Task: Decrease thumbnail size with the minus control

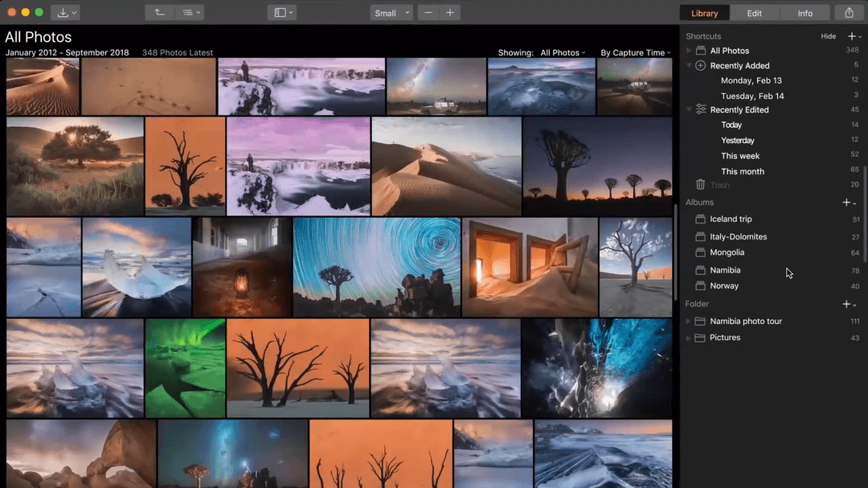Action: point(430,12)
